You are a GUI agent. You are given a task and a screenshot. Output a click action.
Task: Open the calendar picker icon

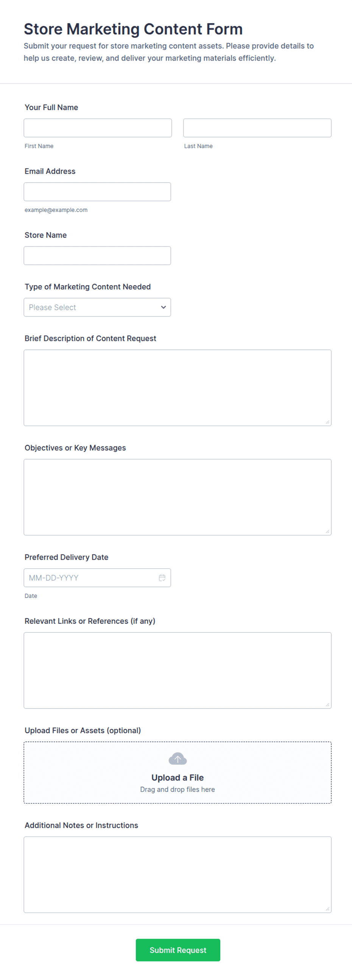(162, 577)
